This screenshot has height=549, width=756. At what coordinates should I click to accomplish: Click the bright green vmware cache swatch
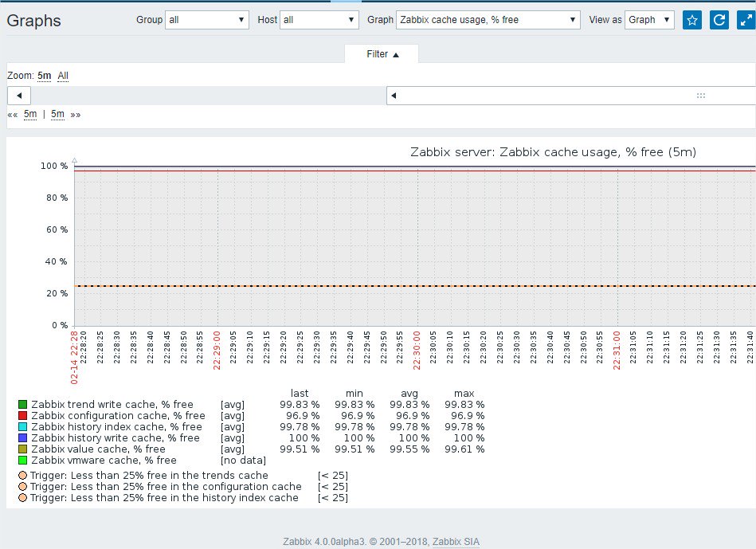22,461
